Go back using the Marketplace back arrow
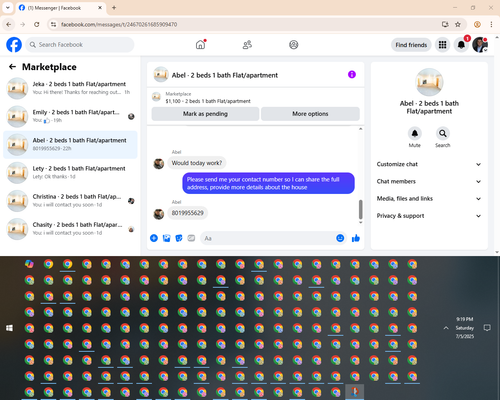 [x=13, y=67]
